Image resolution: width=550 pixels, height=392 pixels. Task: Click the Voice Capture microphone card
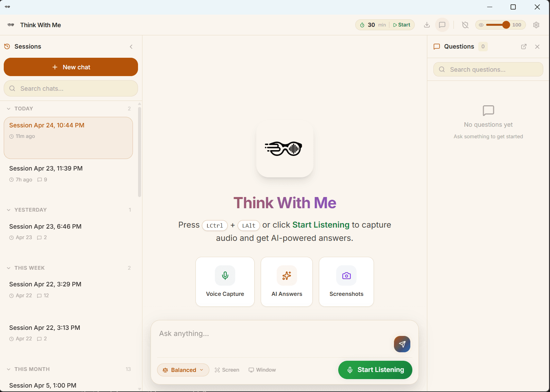[x=225, y=282]
